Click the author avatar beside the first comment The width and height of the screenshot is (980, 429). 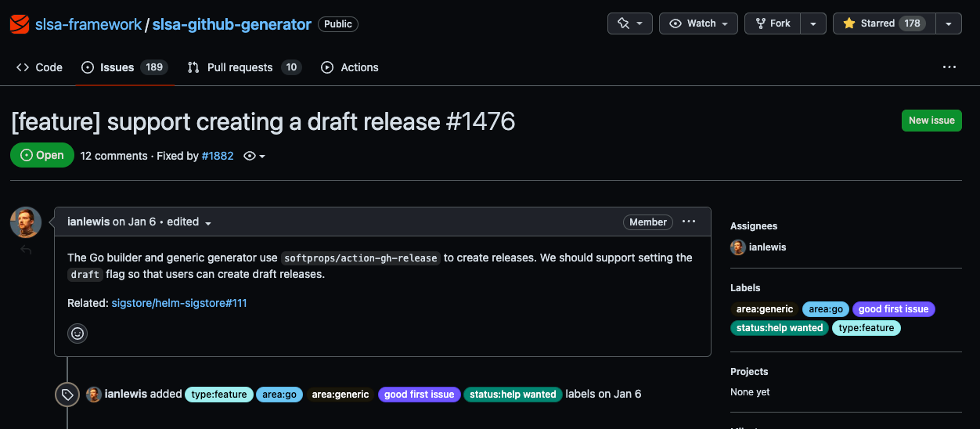pyautogui.click(x=26, y=222)
